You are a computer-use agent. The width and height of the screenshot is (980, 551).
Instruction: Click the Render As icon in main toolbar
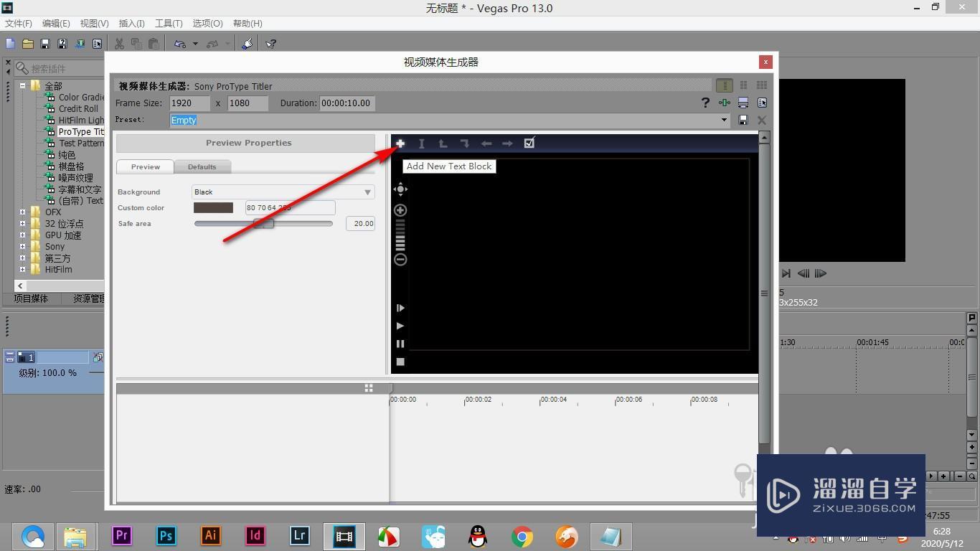click(x=80, y=44)
